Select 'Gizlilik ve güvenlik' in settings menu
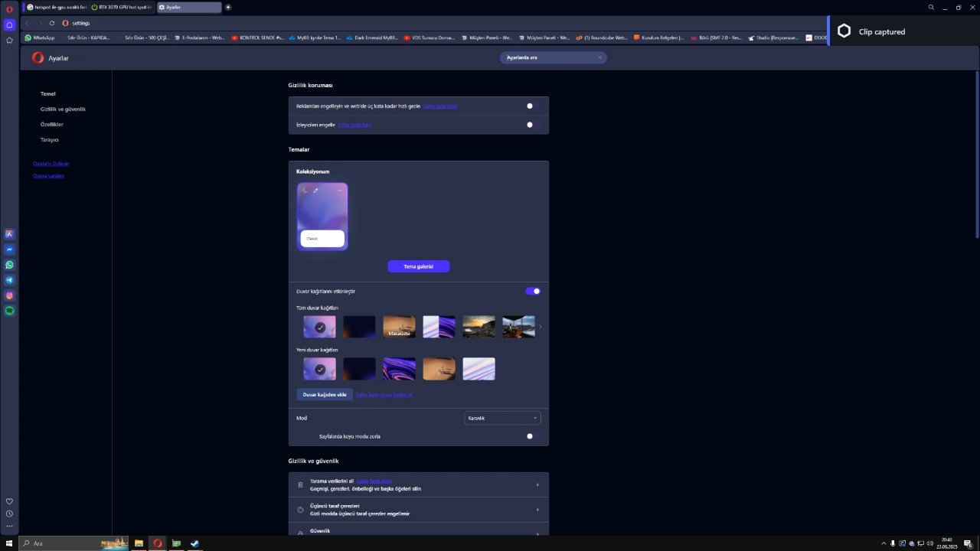 [63, 109]
